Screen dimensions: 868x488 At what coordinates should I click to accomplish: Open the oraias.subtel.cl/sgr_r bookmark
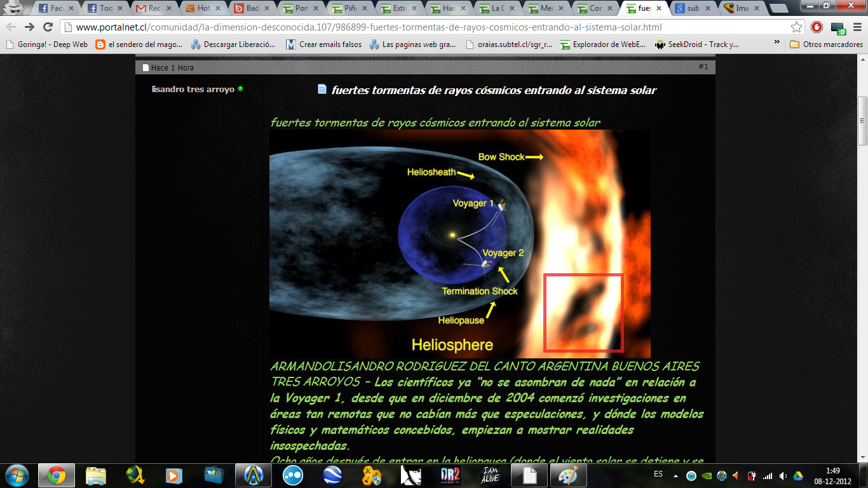[x=509, y=44]
